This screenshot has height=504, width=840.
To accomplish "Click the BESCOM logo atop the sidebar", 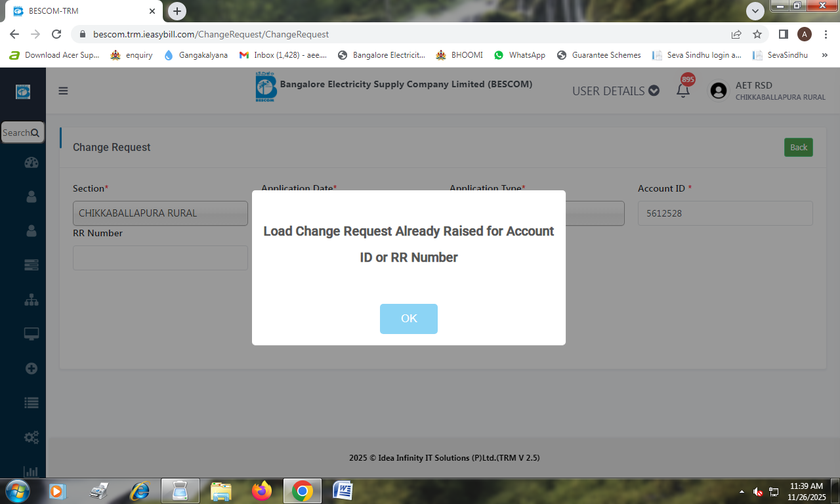I will 23,91.
